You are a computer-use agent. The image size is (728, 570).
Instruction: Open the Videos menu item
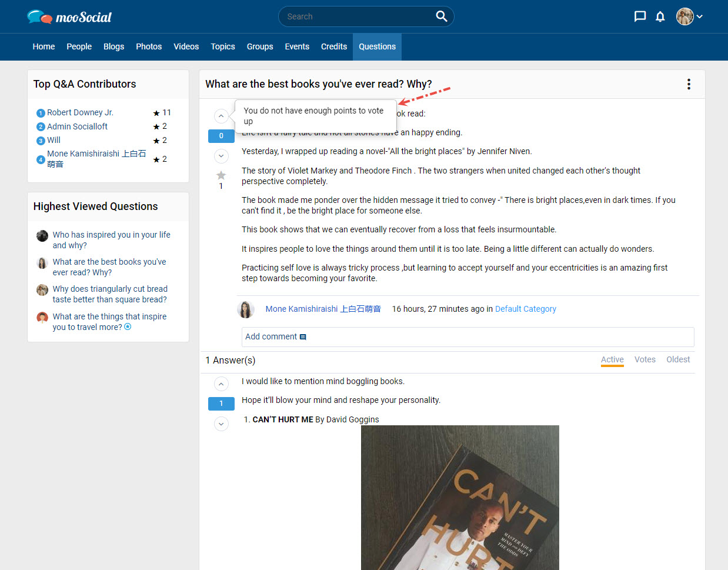(186, 46)
